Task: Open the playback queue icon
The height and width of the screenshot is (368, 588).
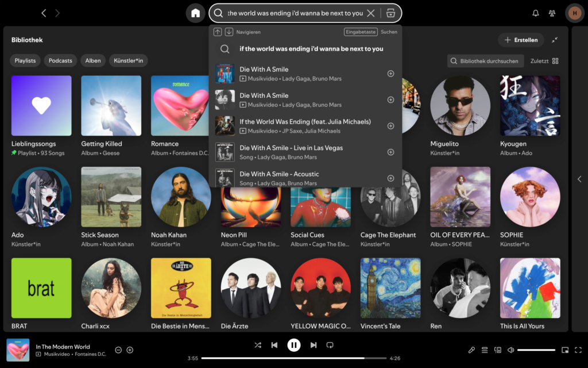Action: click(484, 350)
